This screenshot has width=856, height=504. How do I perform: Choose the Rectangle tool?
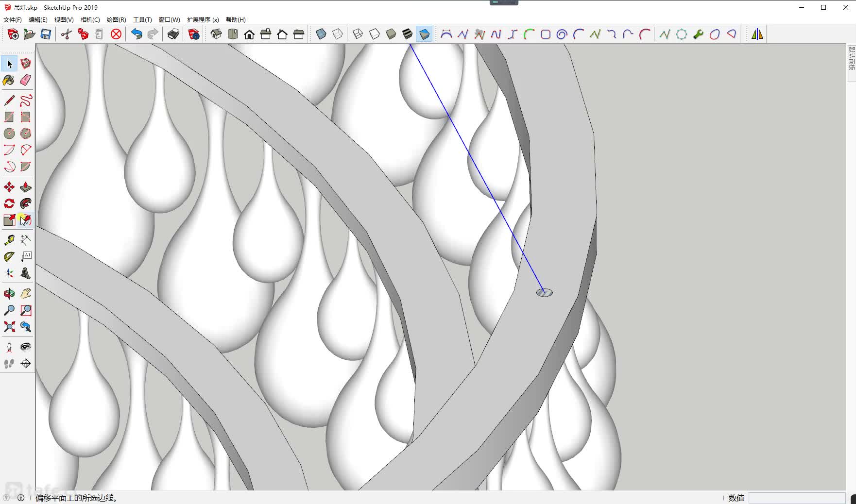[x=9, y=117]
